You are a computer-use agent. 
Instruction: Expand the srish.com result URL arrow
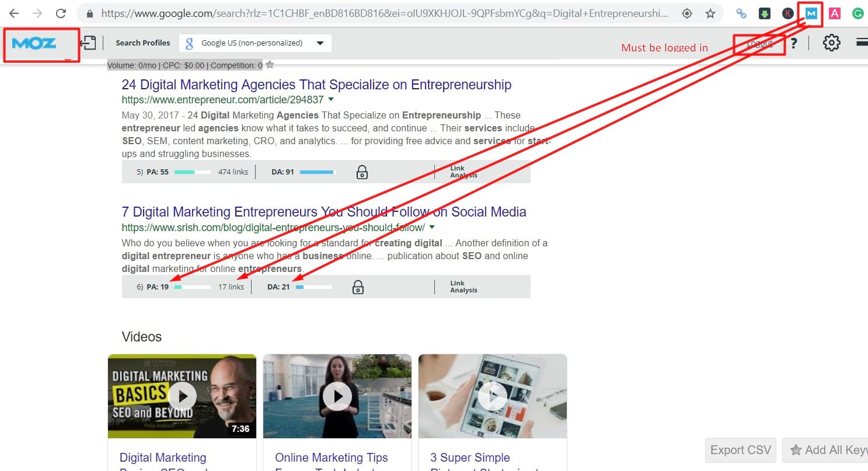click(431, 227)
